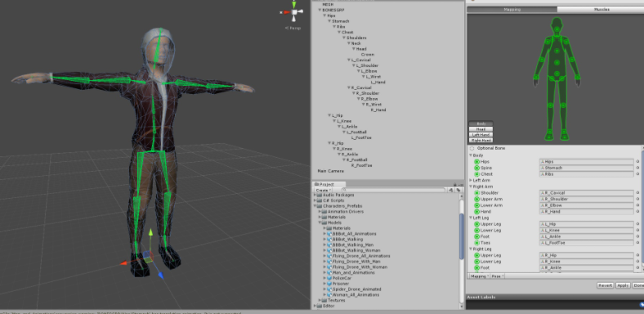The image size is (644, 314).
Task: Click the Editor folder icon
Action: point(320,306)
